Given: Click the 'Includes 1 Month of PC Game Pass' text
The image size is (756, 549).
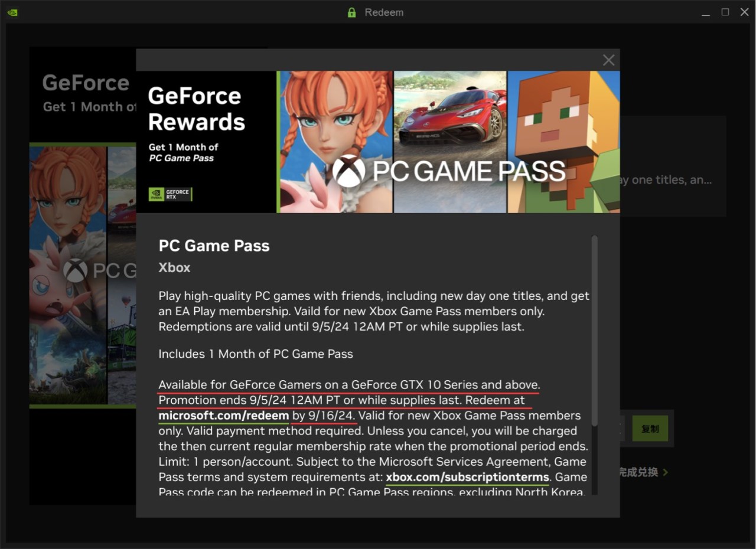Looking at the screenshot, I should coord(256,354).
